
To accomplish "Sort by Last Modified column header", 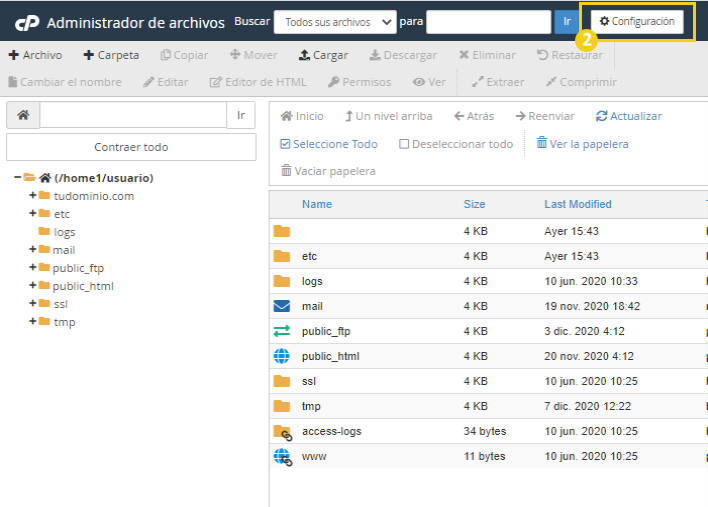I will (578, 204).
